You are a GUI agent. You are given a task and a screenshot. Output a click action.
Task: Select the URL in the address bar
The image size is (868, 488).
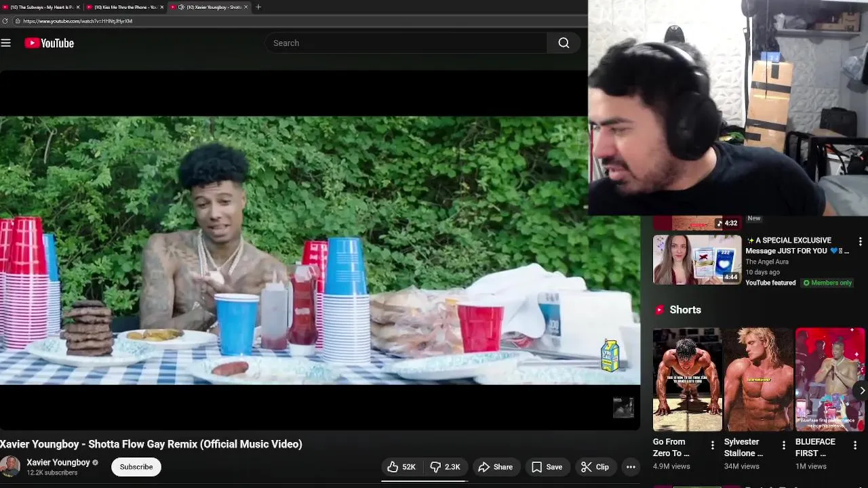click(77, 21)
